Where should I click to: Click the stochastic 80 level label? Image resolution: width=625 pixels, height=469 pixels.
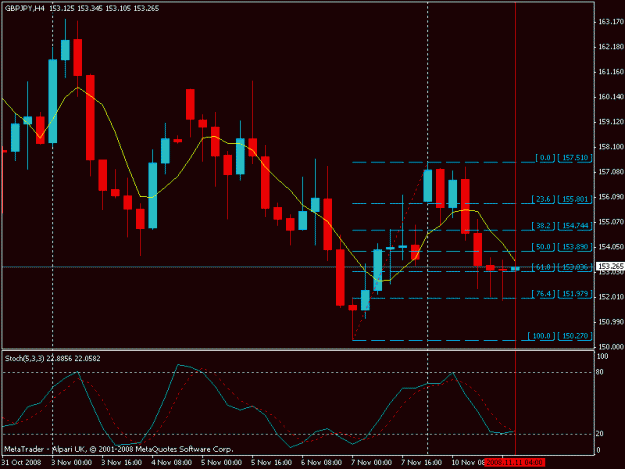tap(600, 372)
